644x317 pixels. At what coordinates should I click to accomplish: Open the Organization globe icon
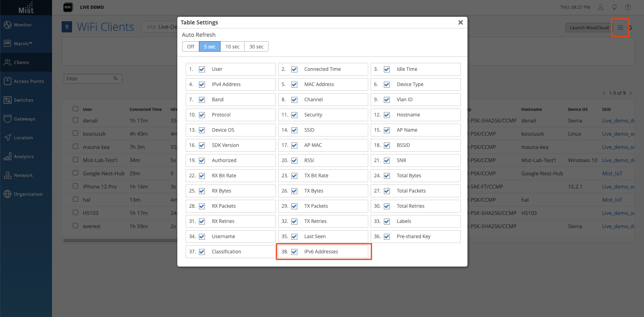pos(8,194)
